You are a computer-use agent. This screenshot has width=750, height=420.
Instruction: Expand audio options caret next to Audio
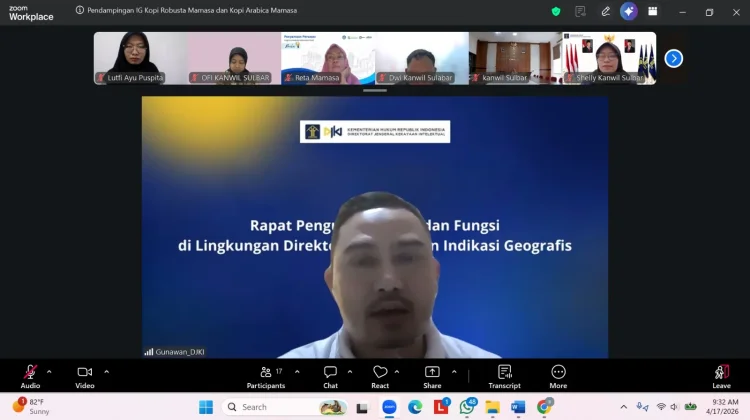(x=49, y=372)
